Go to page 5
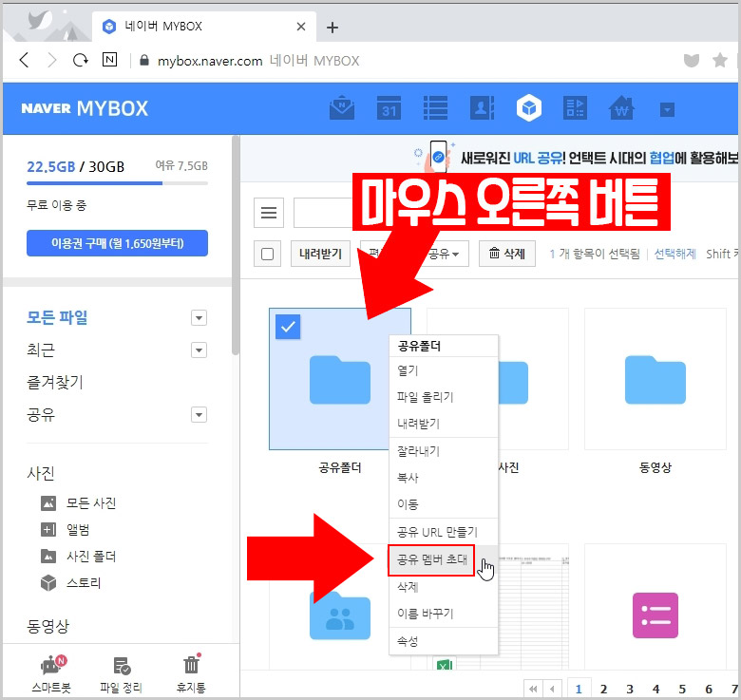 [x=682, y=690]
